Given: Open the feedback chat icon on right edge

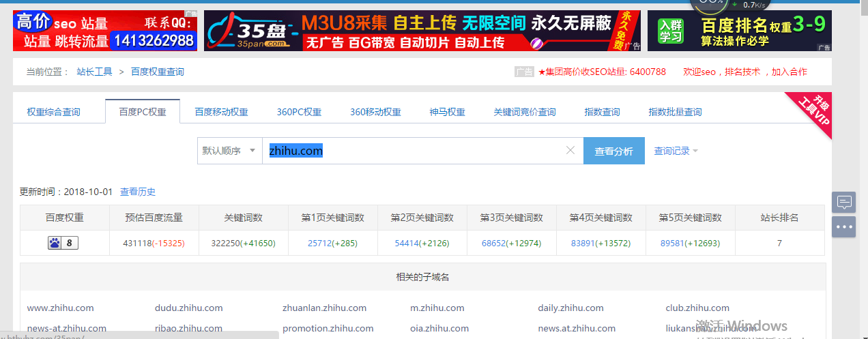Looking at the screenshot, I should (x=843, y=202).
